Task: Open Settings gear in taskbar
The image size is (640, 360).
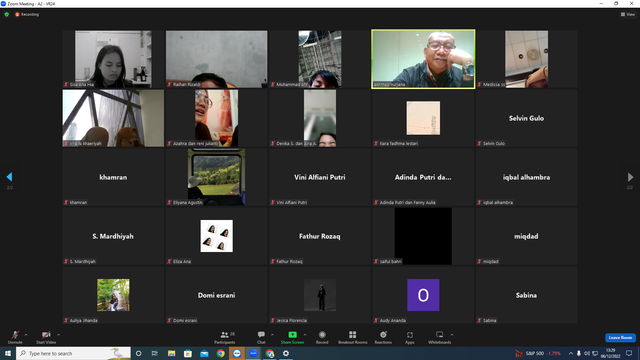Action: click(x=286, y=353)
